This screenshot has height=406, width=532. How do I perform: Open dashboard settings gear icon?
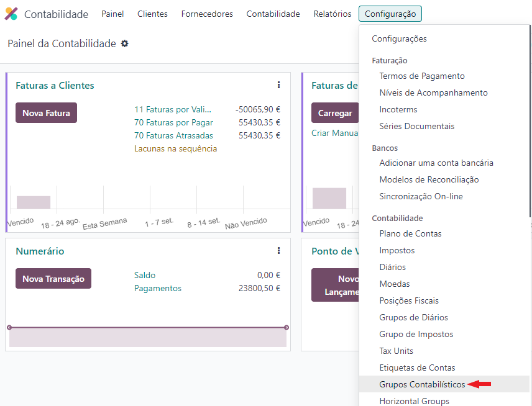[125, 43]
